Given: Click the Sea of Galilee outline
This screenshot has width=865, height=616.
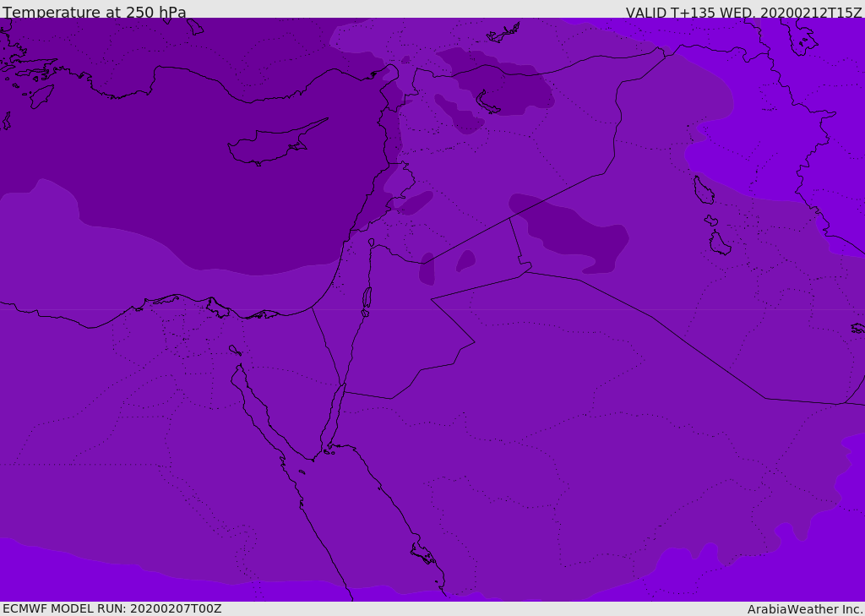Looking at the screenshot, I should point(372,243).
